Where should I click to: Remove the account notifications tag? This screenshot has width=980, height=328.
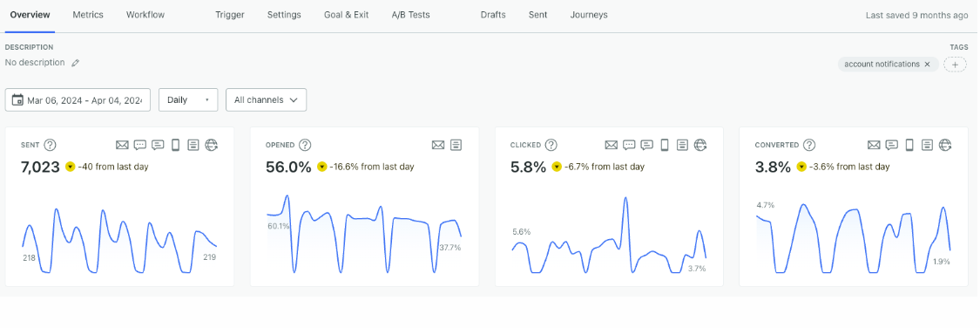[x=928, y=64]
